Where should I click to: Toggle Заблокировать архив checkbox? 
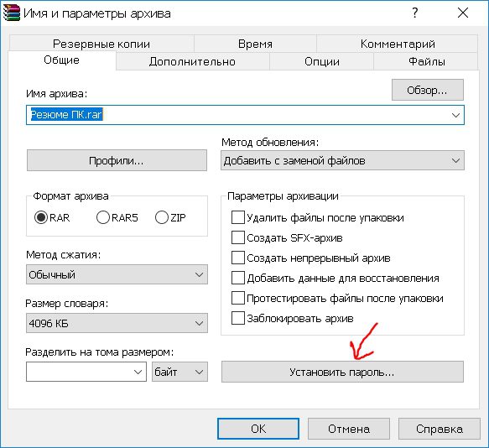click(238, 319)
